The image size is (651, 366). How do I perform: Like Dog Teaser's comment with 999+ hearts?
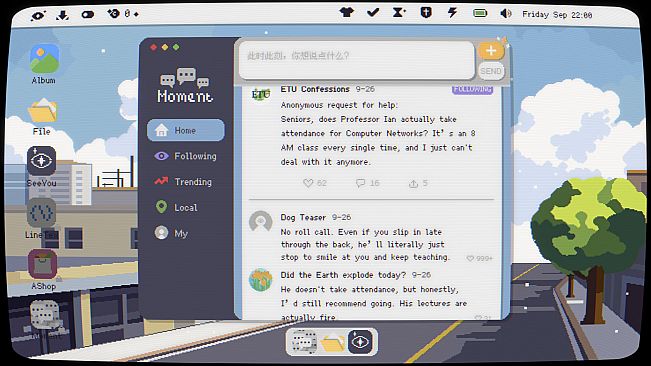coord(470,259)
